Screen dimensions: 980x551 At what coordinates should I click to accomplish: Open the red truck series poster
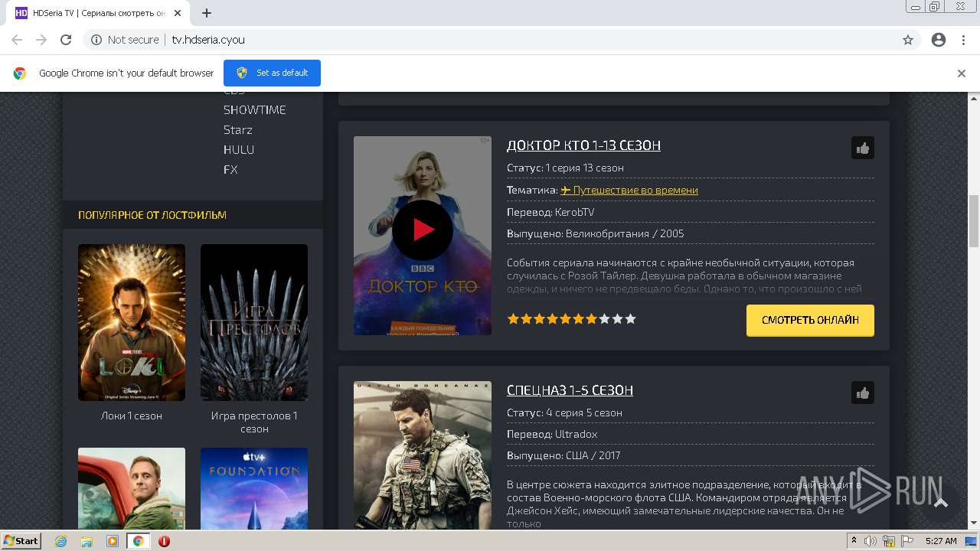132,488
